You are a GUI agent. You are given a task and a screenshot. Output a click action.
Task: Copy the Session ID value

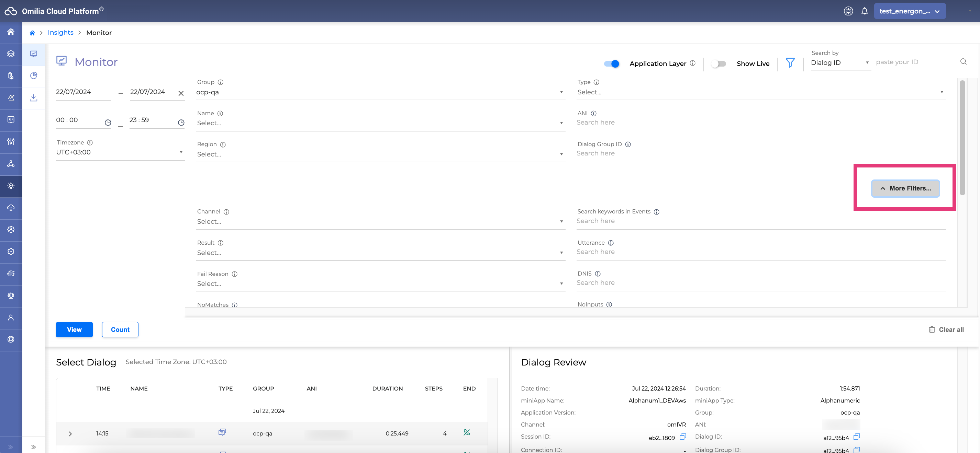click(682, 437)
